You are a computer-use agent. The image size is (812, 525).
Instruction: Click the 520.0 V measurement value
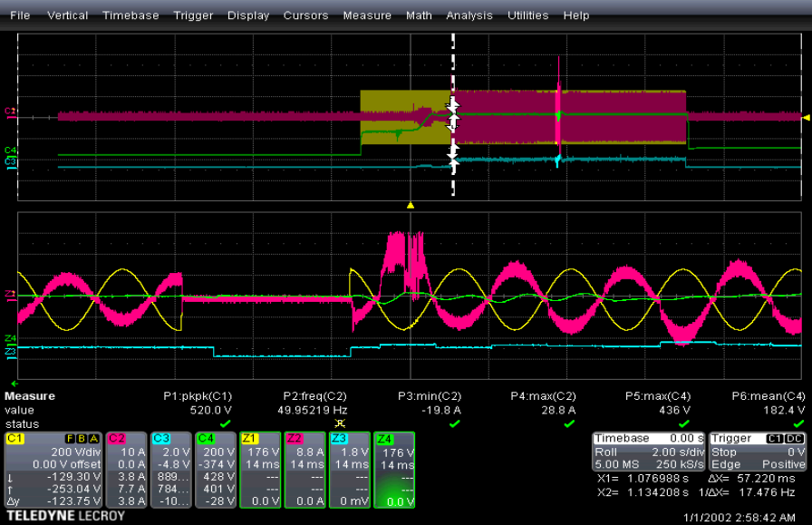click(211, 411)
